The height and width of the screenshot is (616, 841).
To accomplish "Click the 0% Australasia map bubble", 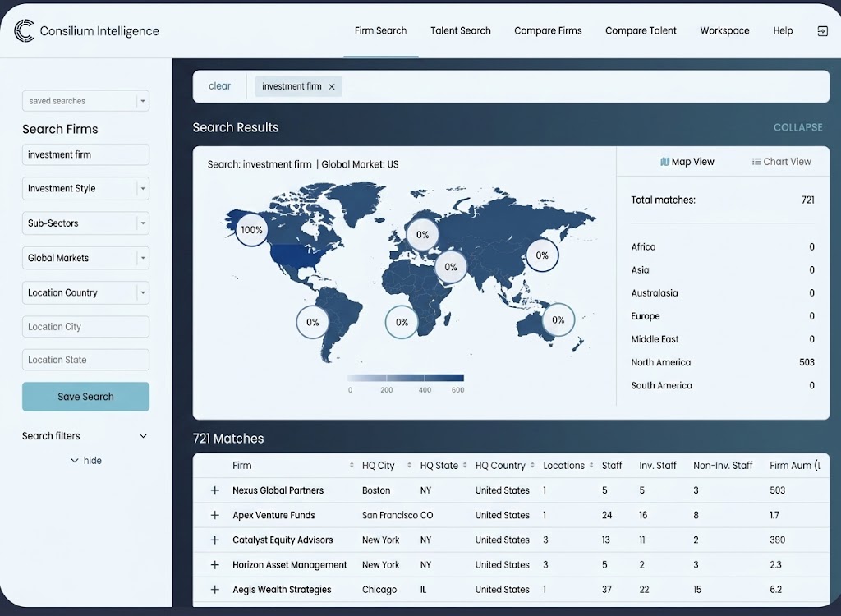I will point(558,319).
